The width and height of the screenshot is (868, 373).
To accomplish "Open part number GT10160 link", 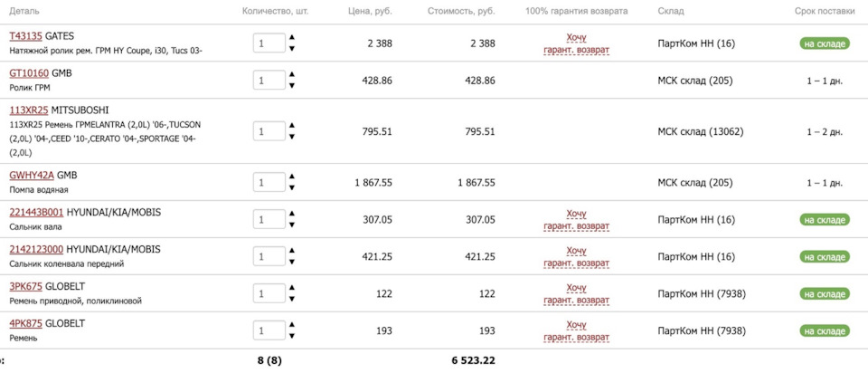I will click(x=29, y=72).
